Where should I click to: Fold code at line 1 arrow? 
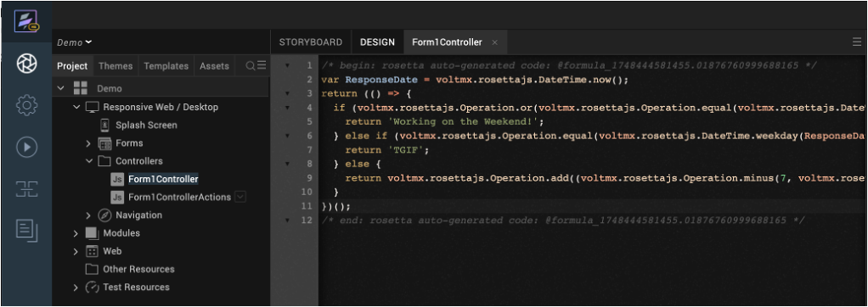tap(287, 66)
